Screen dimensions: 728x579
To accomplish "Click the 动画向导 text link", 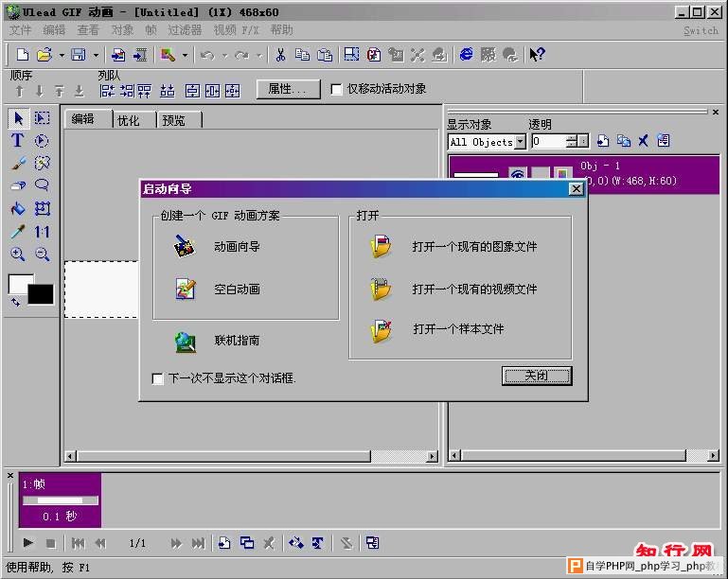I will (237, 246).
